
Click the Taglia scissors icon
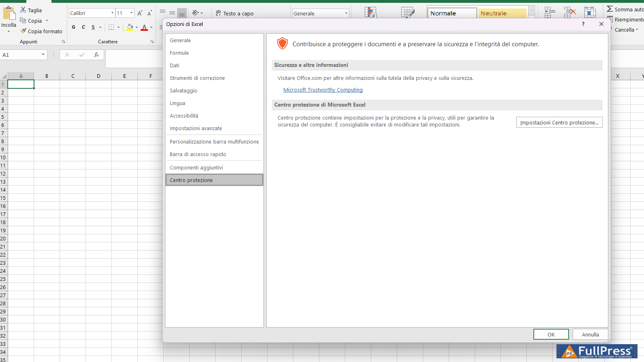[x=23, y=10]
